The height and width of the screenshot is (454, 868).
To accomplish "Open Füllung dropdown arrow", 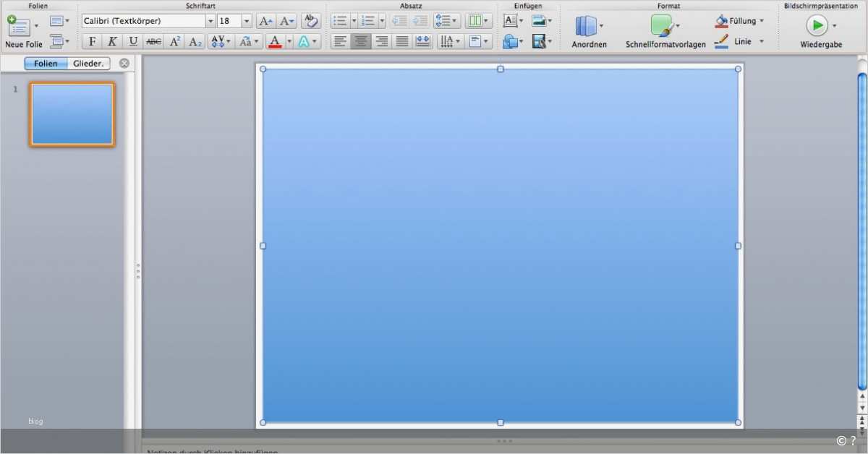I will [761, 21].
